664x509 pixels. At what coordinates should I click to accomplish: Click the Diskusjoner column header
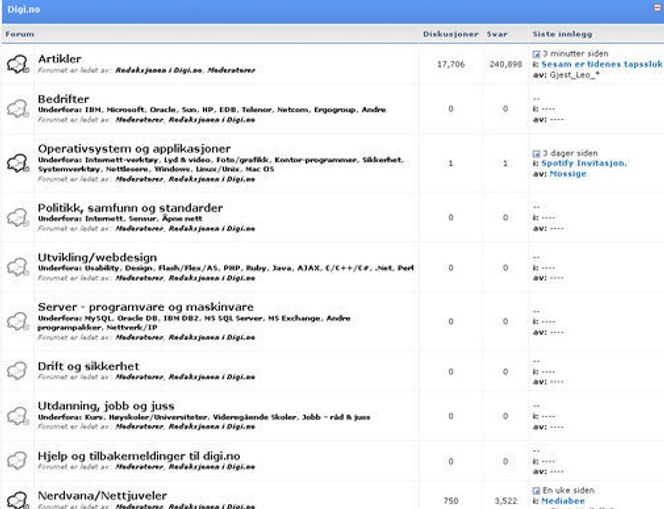click(451, 34)
